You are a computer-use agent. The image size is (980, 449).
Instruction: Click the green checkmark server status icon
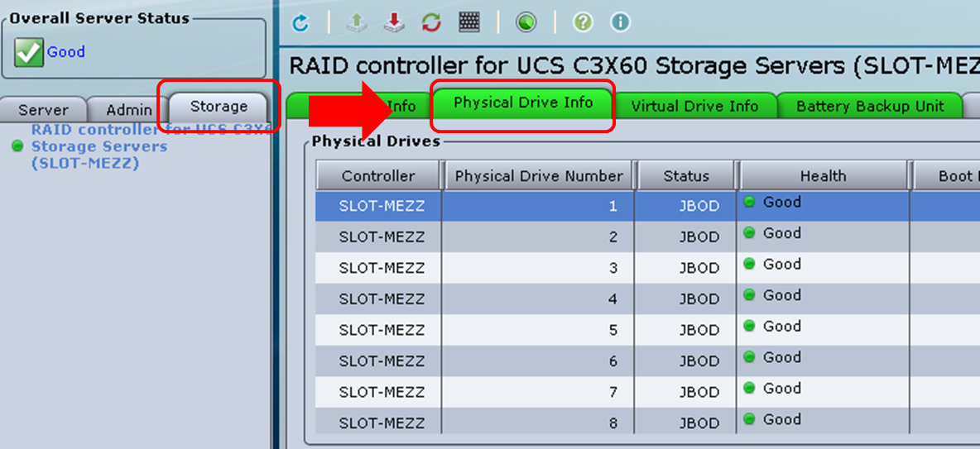pos(29,52)
